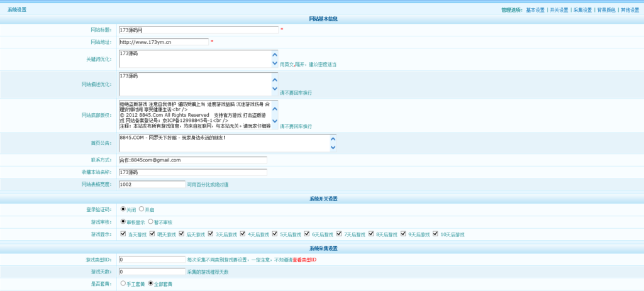Click scroll-down arrow in 关键词优化 textarea
The width and height of the screenshot is (644, 291).
[274, 63]
